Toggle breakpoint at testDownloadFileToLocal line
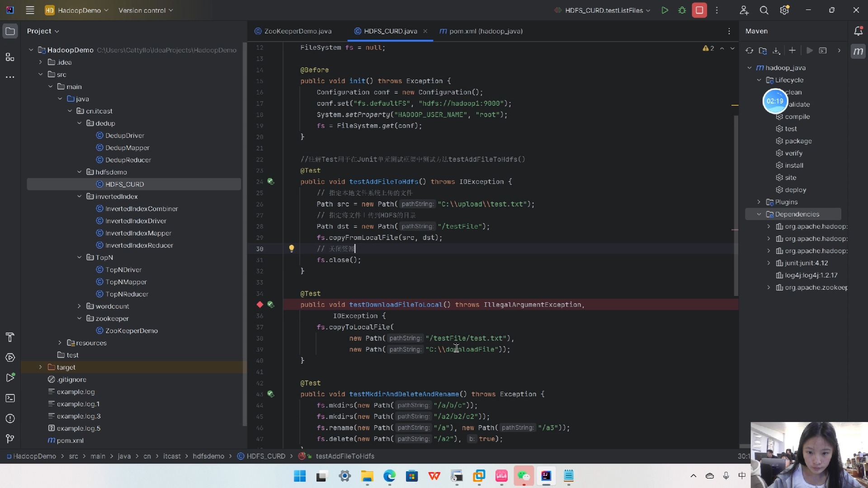 (x=259, y=305)
